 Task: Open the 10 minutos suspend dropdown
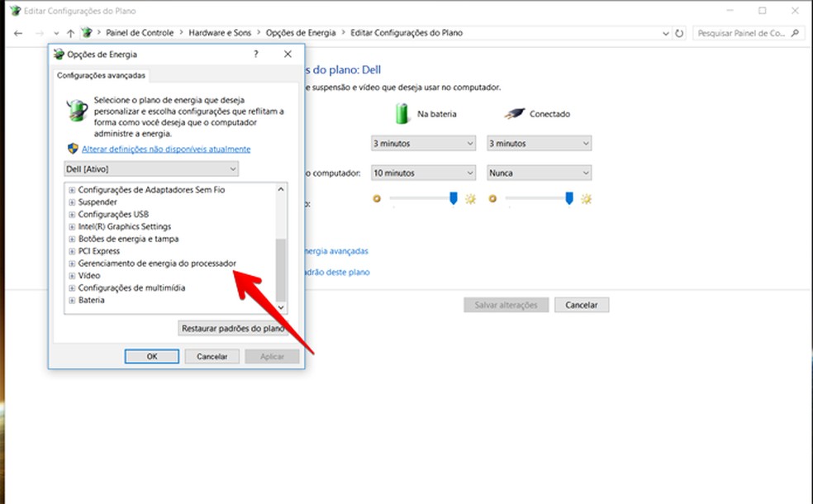[424, 174]
